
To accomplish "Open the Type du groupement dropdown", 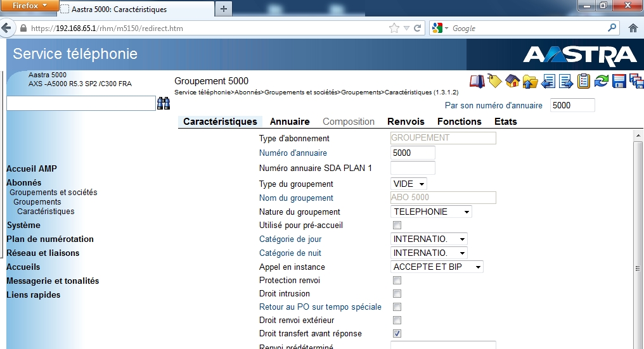I will (x=409, y=184).
